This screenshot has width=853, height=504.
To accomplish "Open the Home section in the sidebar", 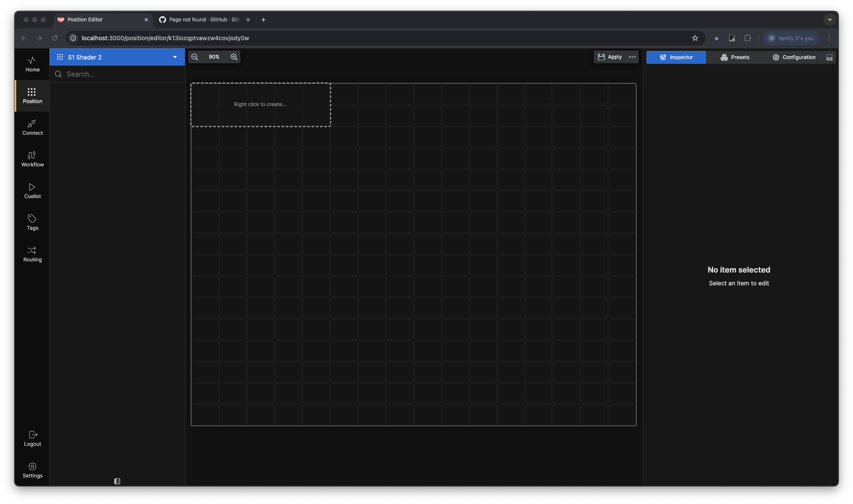I will tap(32, 64).
